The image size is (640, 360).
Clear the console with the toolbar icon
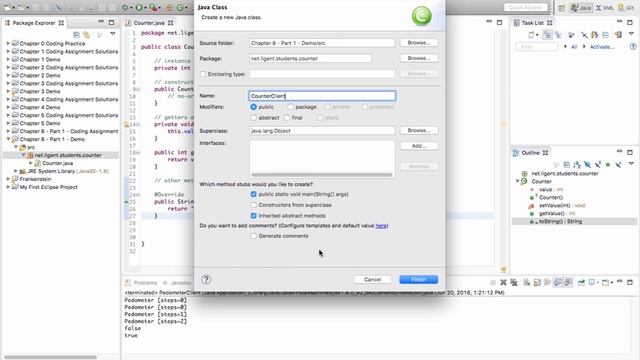[527, 282]
